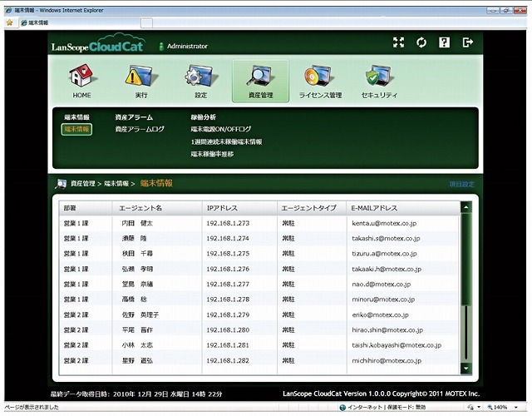Open the 設定 gear icon

click(x=201, y=76)
